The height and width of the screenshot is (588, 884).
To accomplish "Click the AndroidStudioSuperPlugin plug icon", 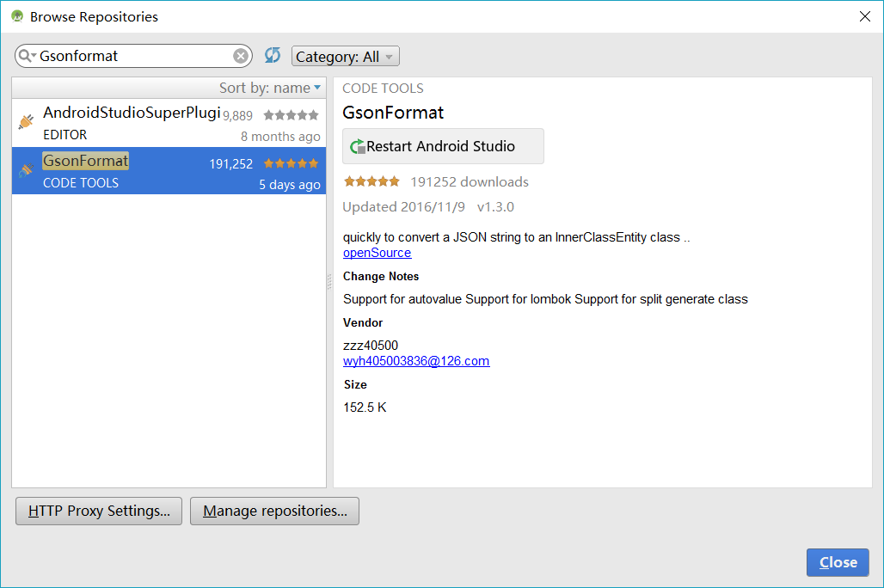I will pos(26,120).
